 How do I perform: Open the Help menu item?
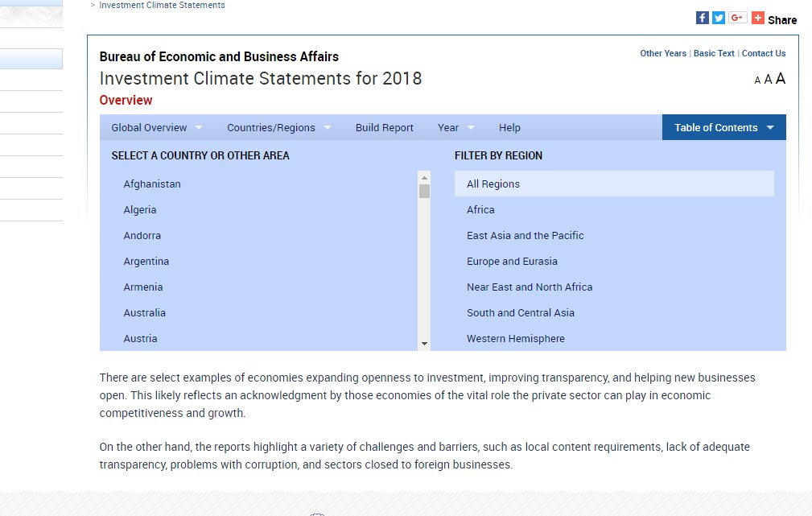509,127
